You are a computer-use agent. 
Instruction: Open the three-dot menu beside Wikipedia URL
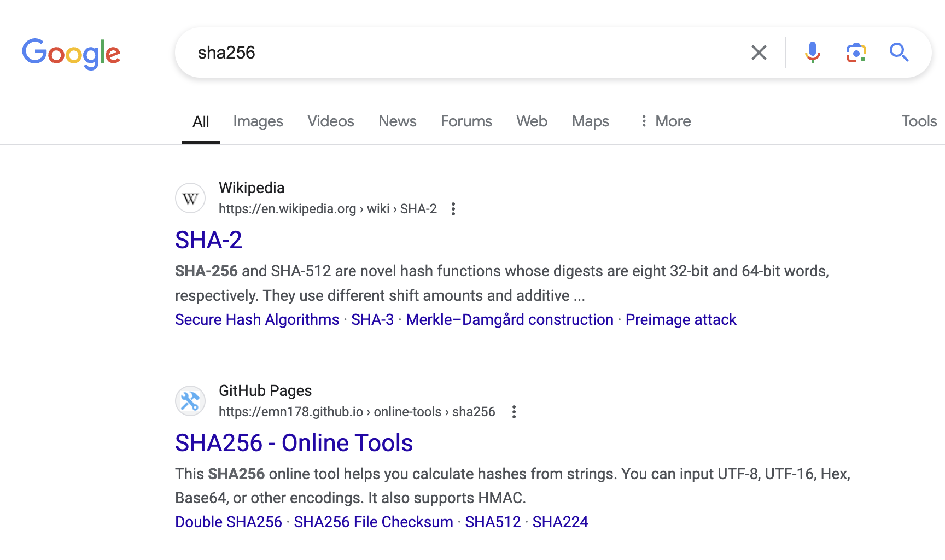(x=453, y=209)
